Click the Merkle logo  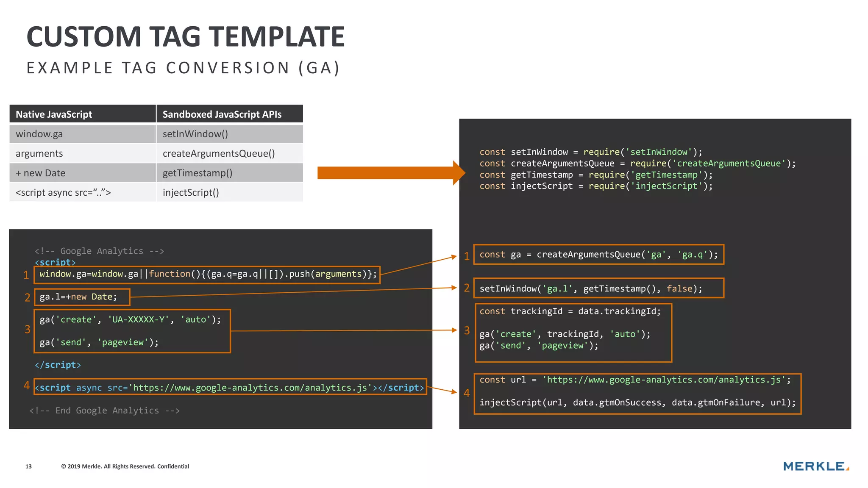[815, 466]
